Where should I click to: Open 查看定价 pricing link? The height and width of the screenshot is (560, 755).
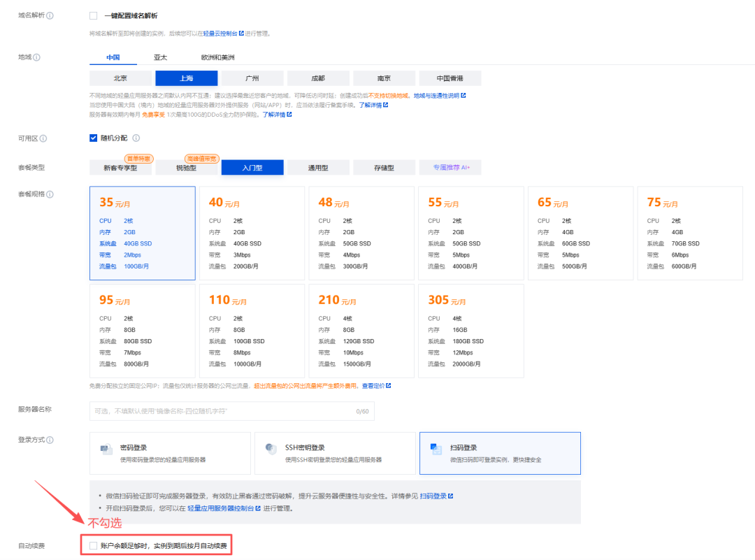click(x=375, y=386)
